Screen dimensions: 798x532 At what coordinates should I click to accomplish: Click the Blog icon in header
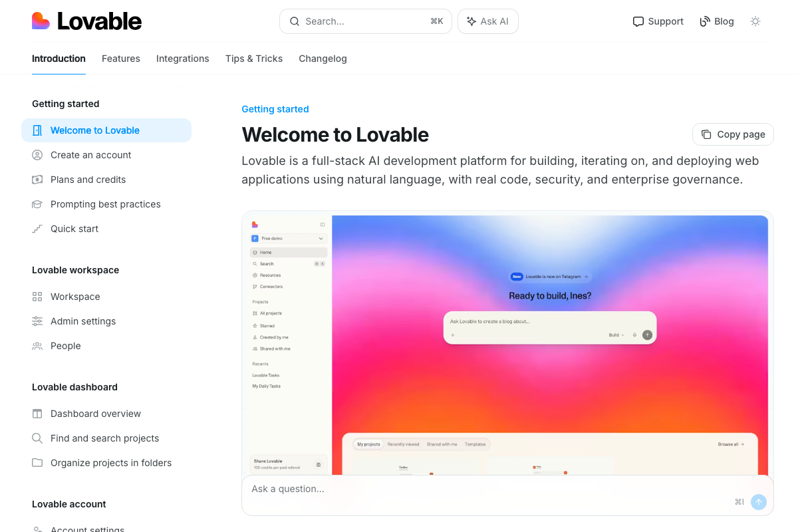click(705, 21)
